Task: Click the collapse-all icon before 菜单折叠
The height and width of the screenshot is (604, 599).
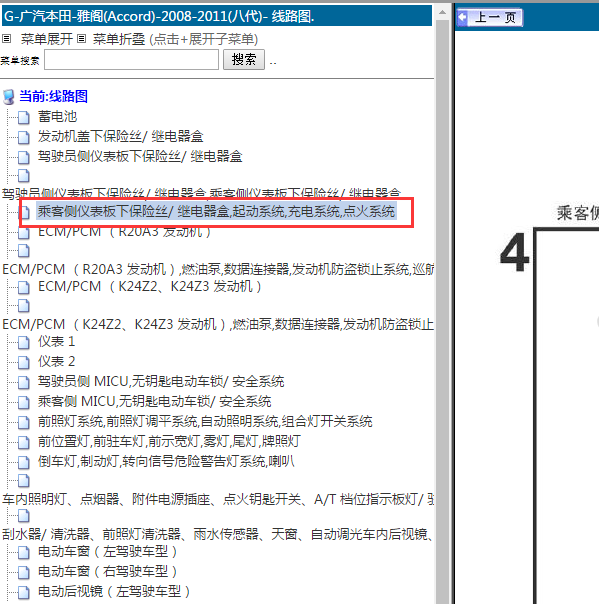Action: click(81, 39)
